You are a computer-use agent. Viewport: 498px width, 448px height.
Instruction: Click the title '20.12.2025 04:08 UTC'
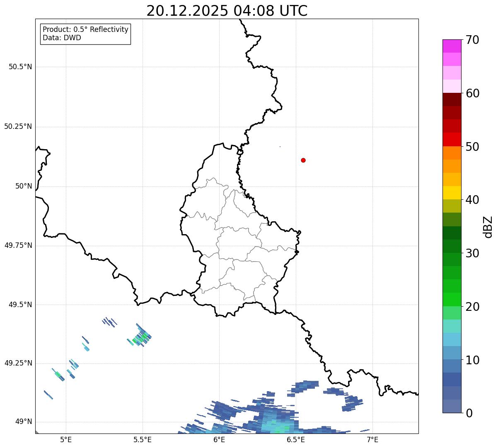pyautogui.click(x=227, y=11)
